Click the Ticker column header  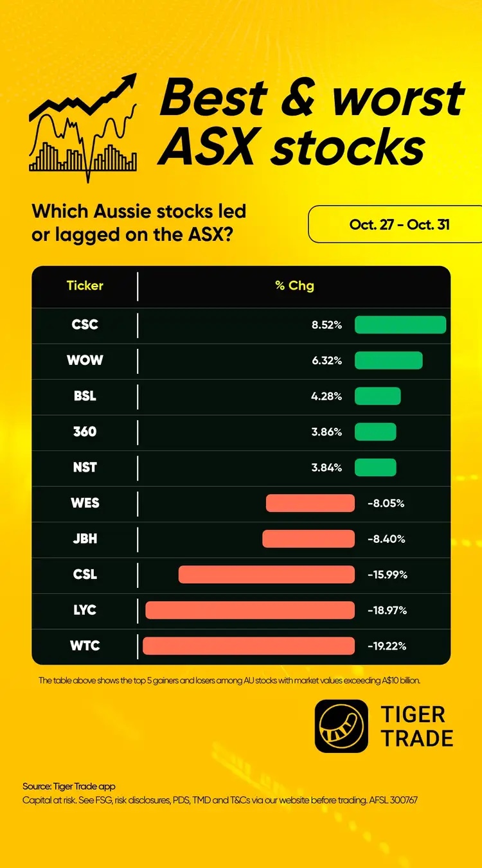point(85,285)
